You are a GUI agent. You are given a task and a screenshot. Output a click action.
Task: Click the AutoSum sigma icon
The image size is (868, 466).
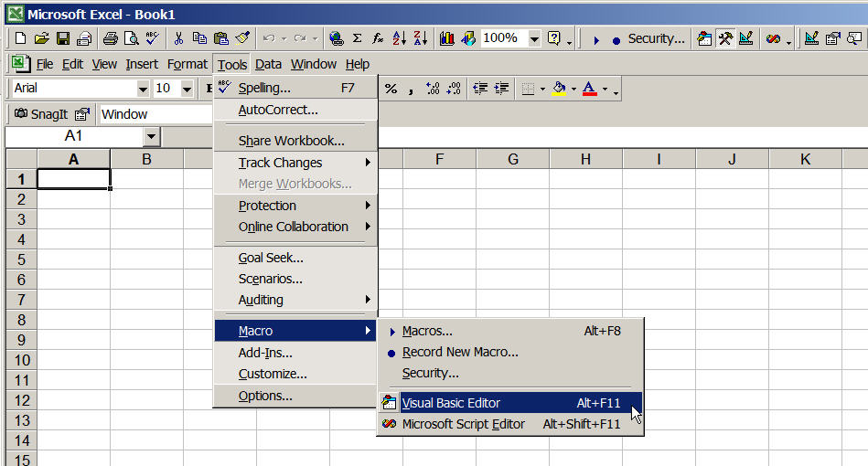357,38
